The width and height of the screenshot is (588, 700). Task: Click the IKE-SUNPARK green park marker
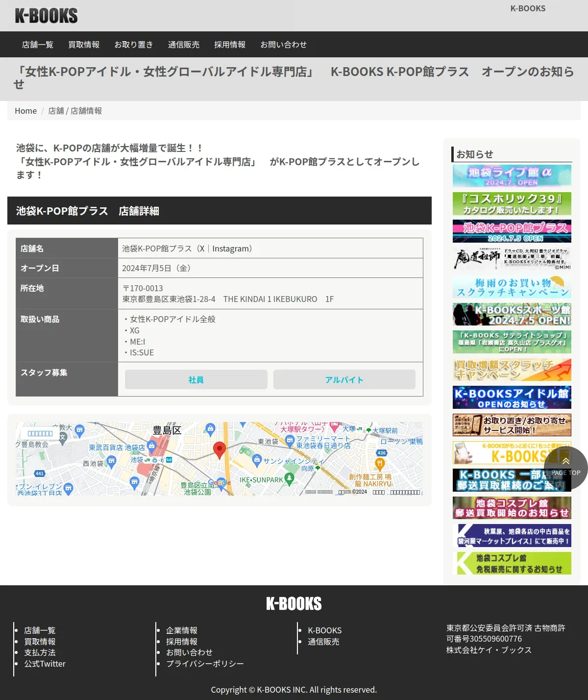289,479
